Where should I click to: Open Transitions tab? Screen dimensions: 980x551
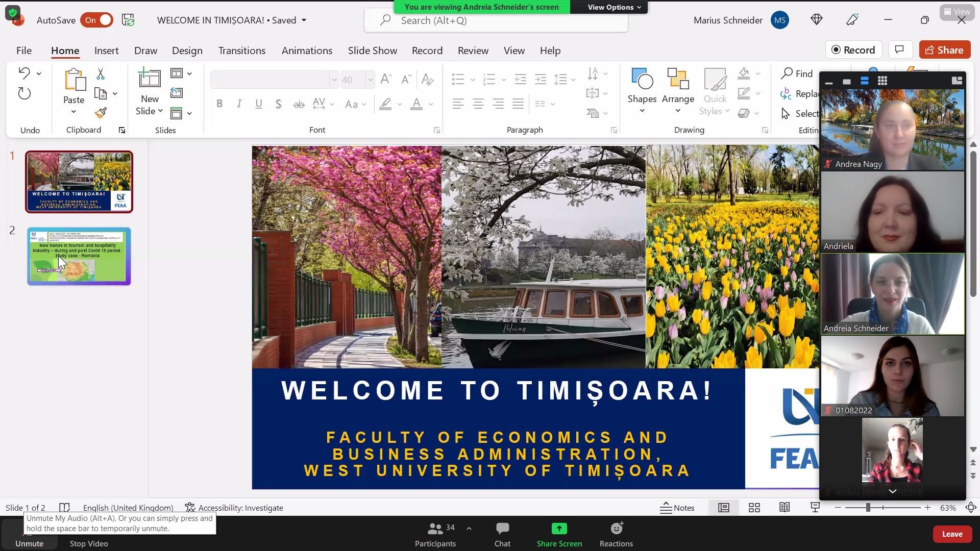[242, 51]
